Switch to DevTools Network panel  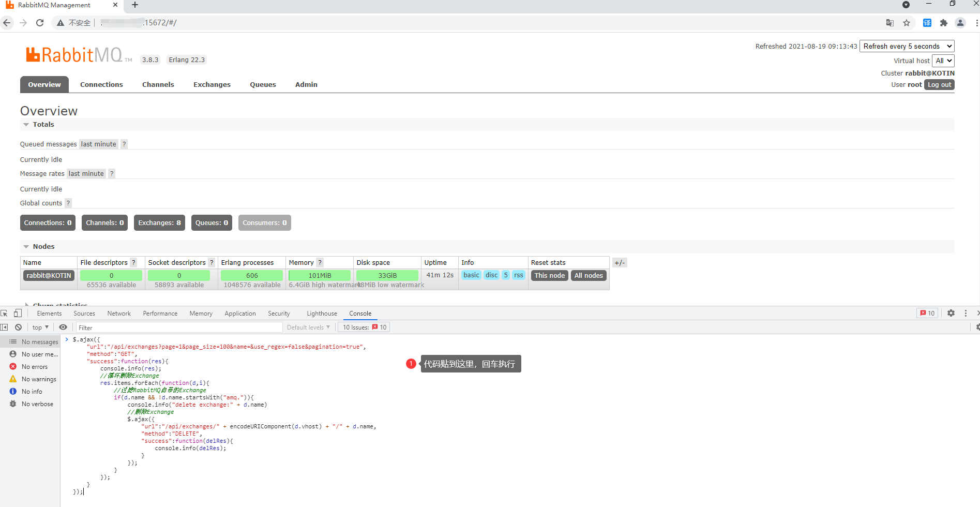pyautogui.click(x=119, y=314)
